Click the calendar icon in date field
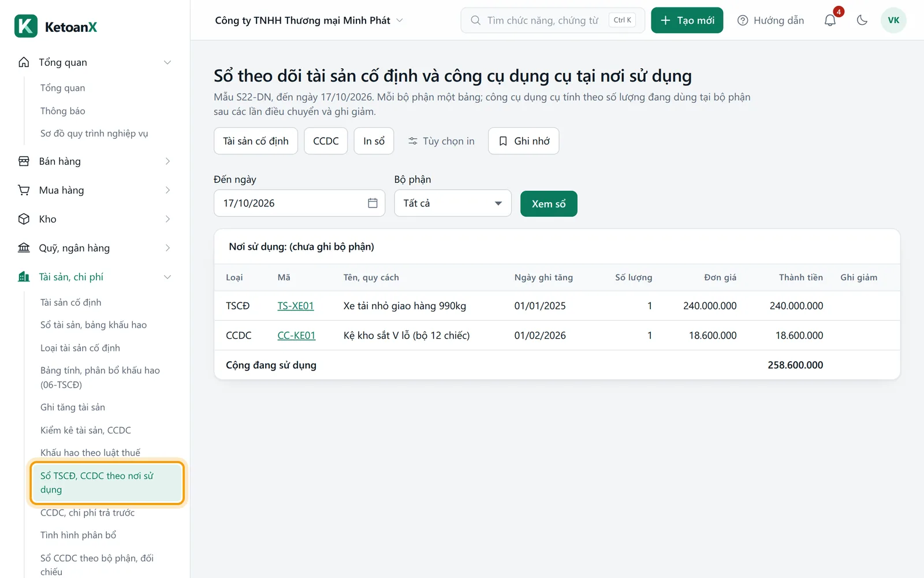 click(372, 203)
